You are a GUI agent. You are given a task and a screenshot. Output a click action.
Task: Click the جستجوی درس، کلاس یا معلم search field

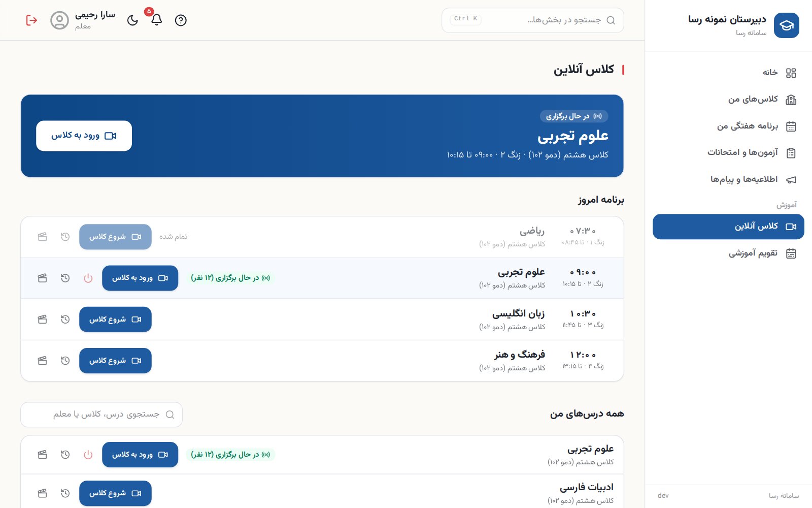coord(101,415)
